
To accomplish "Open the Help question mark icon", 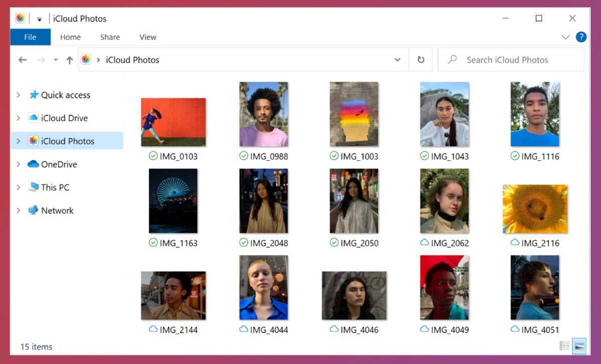I will [x=581, y=37].
